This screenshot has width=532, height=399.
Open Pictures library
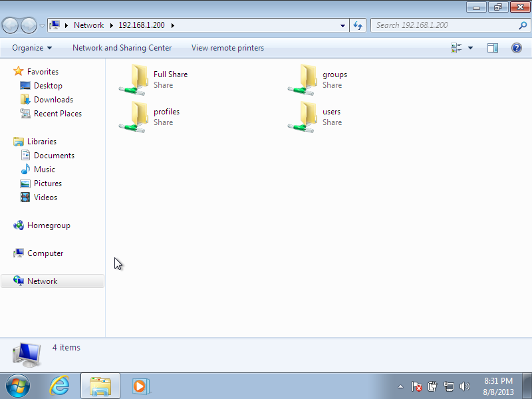point(48,183)
